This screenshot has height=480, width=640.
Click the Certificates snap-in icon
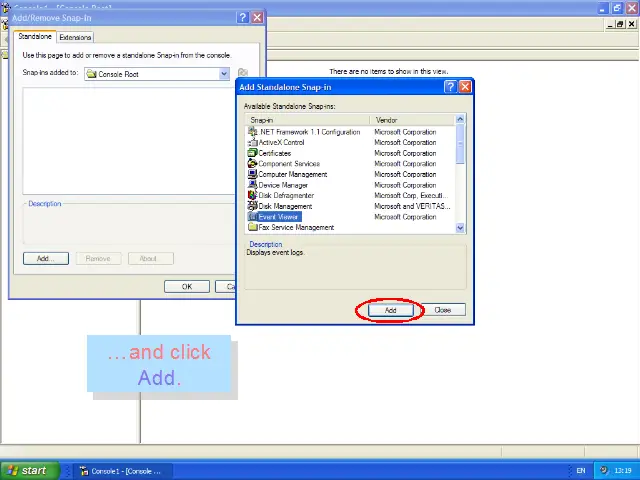point(253,153)
